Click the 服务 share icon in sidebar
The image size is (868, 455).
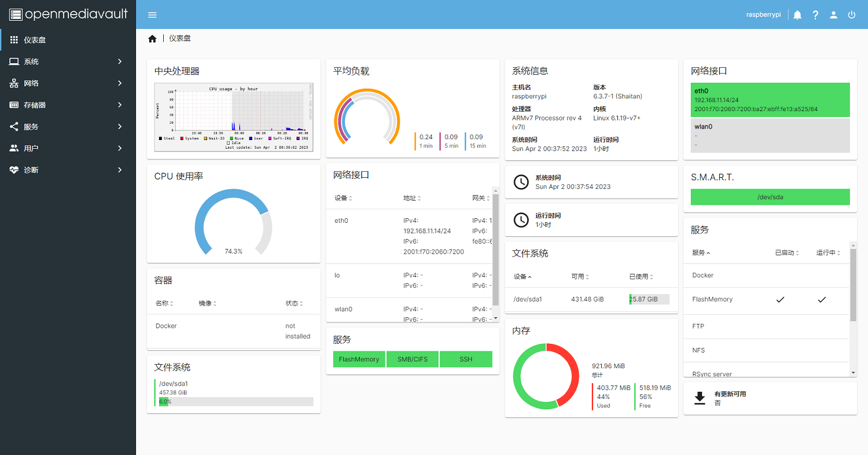pos(14,127)
